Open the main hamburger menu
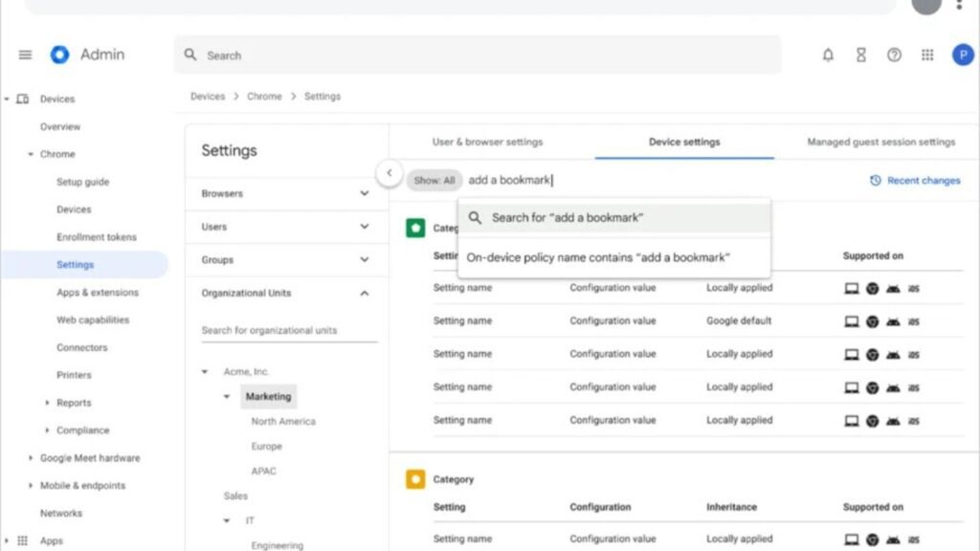The width and height of the screenshot is (980, 551). tap(25, 55)
